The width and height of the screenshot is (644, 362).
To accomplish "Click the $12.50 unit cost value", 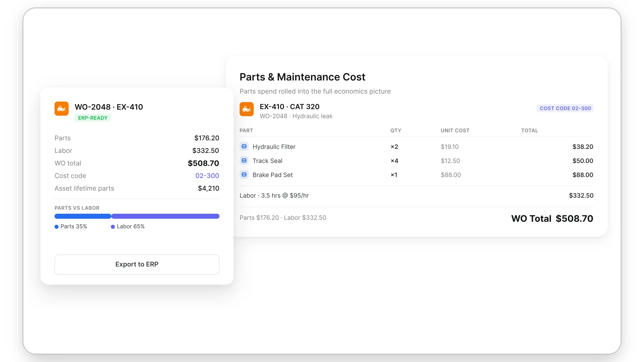I will click(x=450, y=161).
